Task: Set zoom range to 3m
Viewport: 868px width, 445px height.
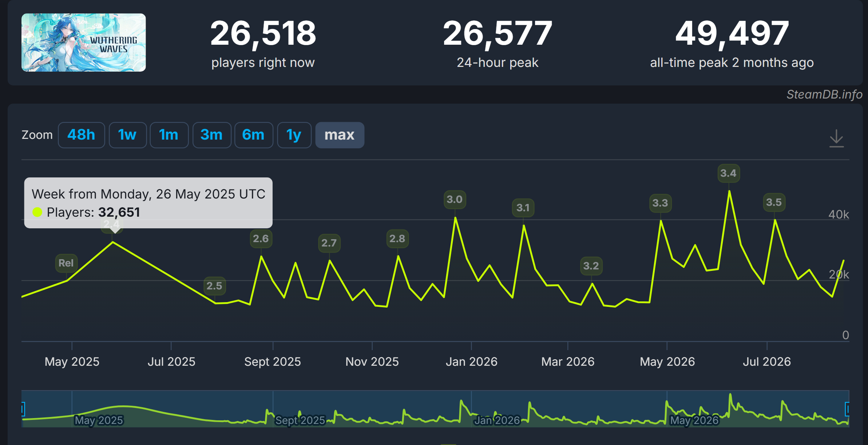Action: [211, 135]
